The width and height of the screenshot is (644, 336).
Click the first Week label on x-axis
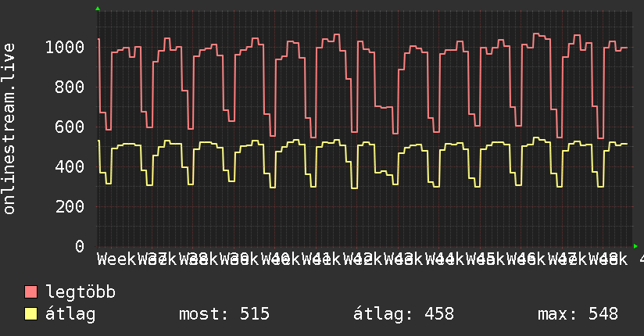pos(116,259)
